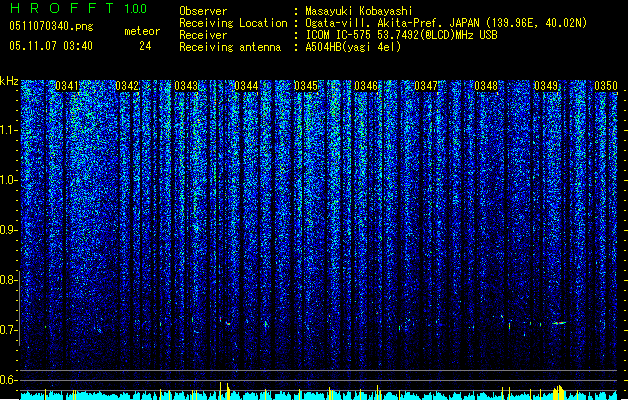This screenshot has width=629, height=400.
Task: Click the Receiving Location label
Action: click(233, 23)
